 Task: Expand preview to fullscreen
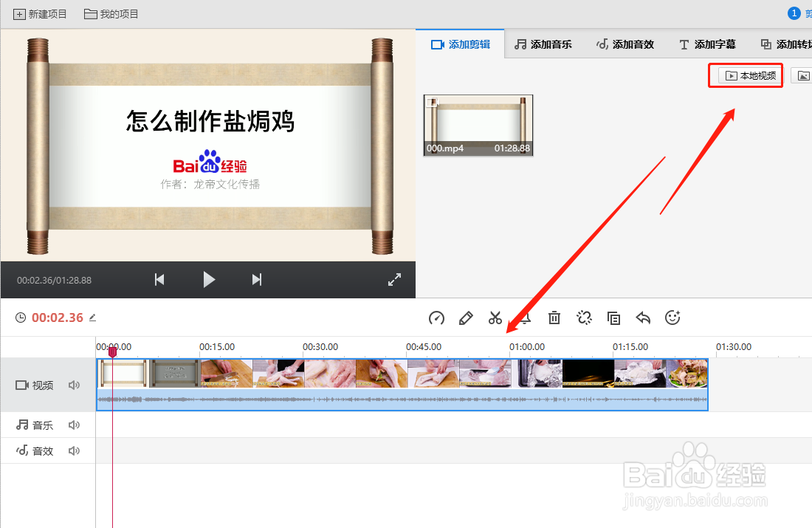point(394,280)
